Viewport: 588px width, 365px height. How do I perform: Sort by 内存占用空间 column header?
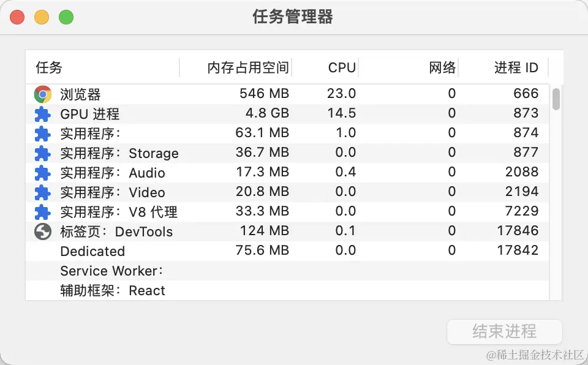click(x=247, y=67)
